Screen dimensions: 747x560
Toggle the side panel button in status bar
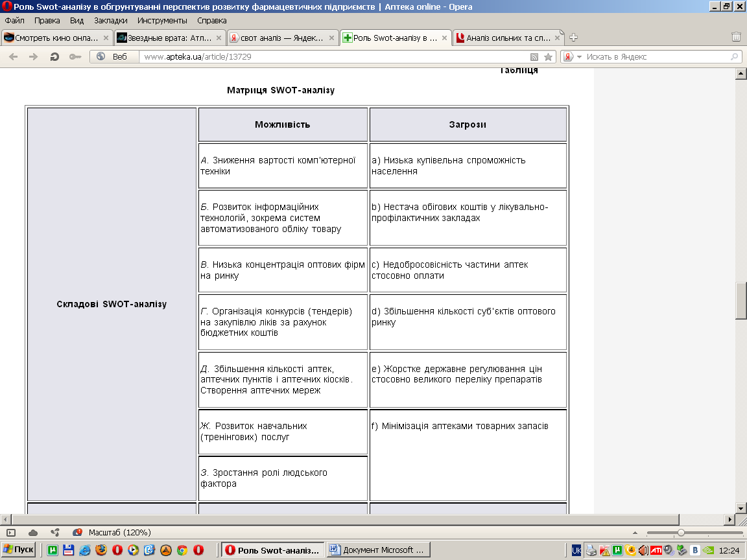11,532
